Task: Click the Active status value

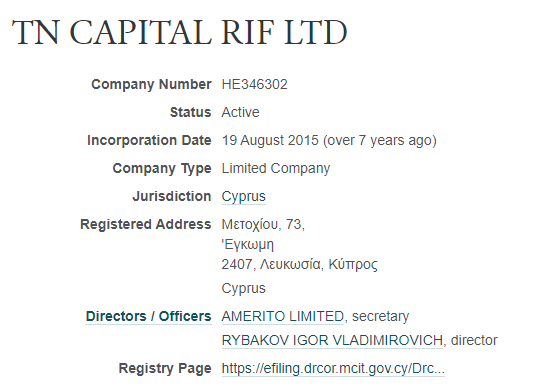Action: [x=240, y=112]
